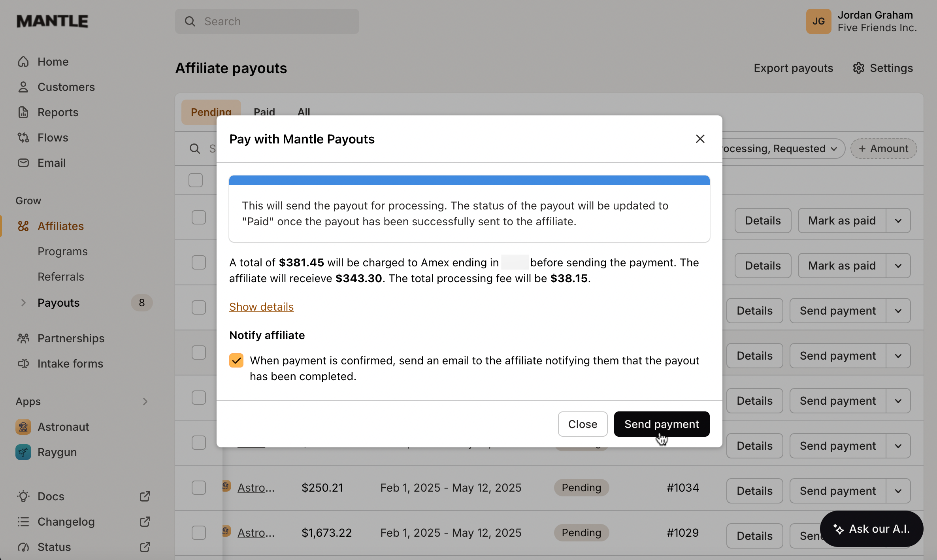Click the Email icon in the sidebar
Viewport: 937px width, 560px height.
point(23,163)
